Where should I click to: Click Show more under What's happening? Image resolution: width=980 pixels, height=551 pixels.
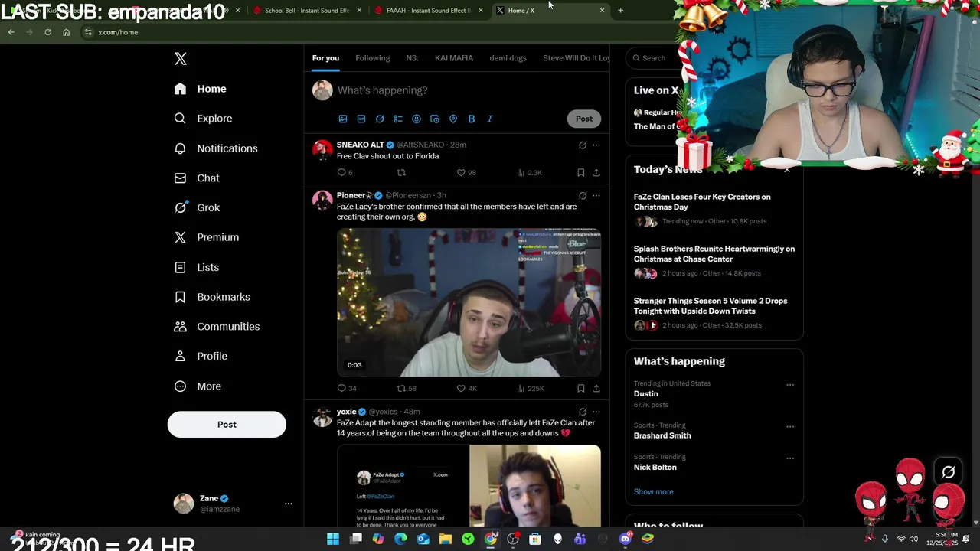[x=654, y=492]
